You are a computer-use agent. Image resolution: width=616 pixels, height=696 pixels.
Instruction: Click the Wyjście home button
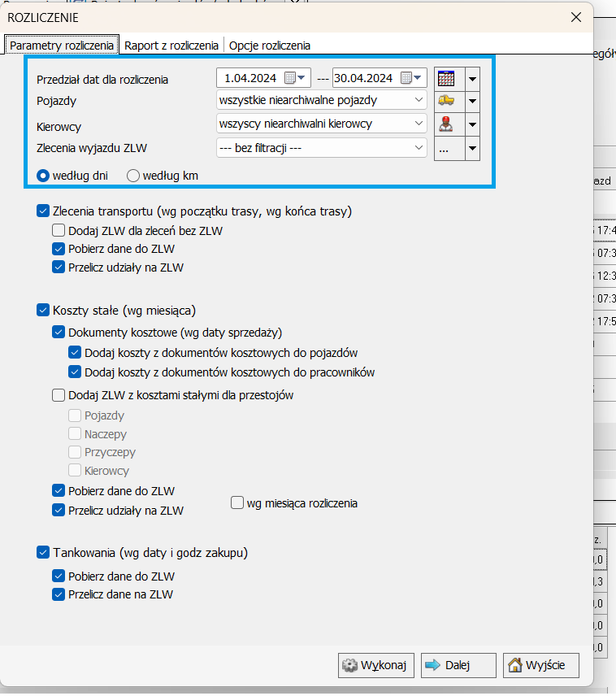coord(540,665)
